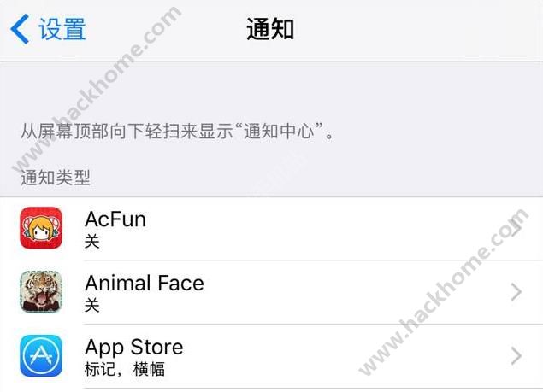Open AcFun notification settings

[272, 229]
